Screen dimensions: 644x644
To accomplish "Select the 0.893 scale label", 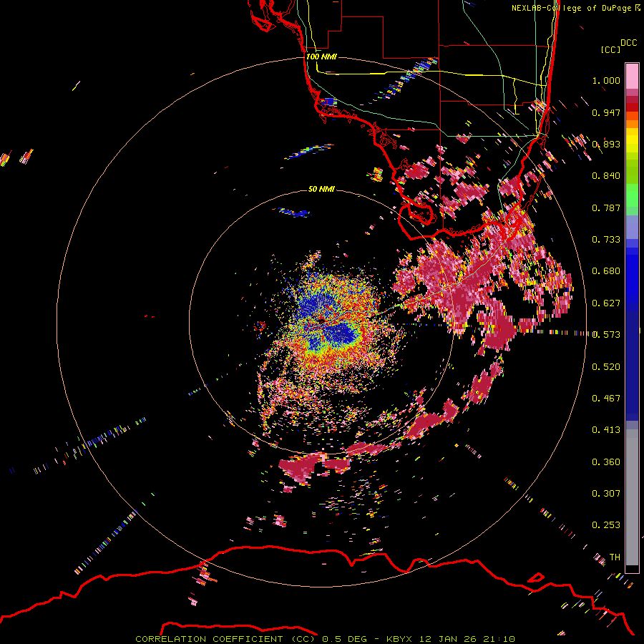I will pos(606,144).
